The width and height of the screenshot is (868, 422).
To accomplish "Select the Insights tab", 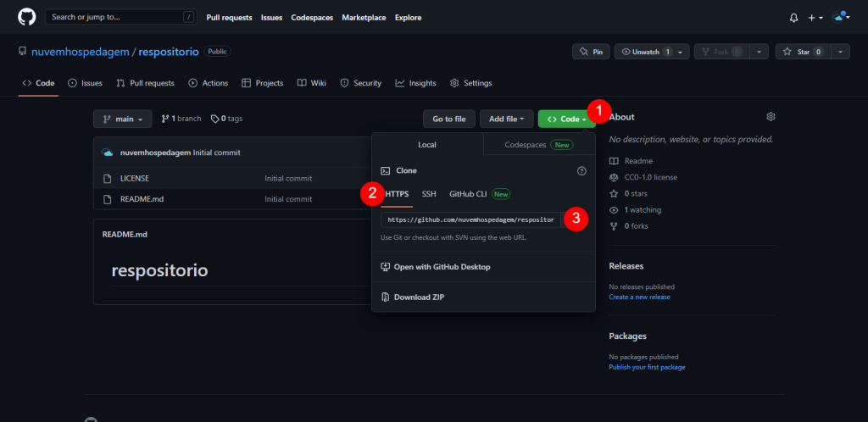I will click(x=415, y=83).
